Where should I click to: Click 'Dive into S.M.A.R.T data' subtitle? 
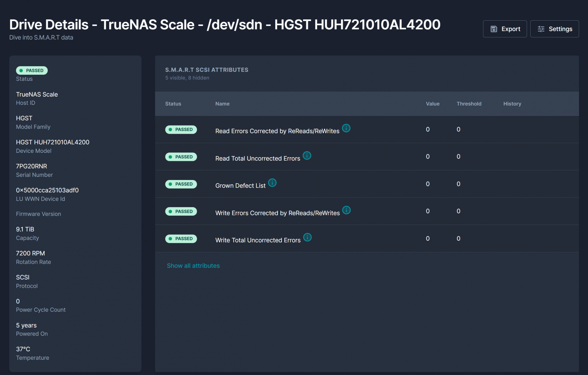click(x=41, y=37)
